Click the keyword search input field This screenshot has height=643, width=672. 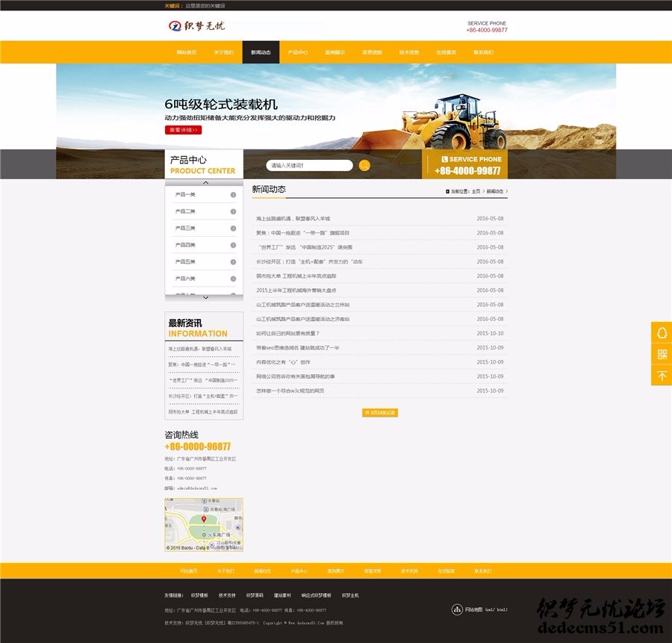click(309, 165)
